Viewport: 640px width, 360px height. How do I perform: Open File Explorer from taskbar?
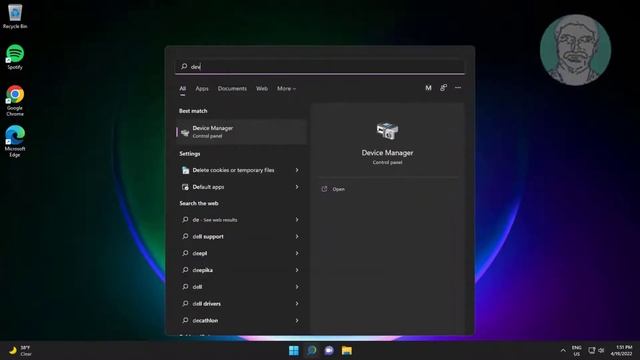tap(347, 351)
